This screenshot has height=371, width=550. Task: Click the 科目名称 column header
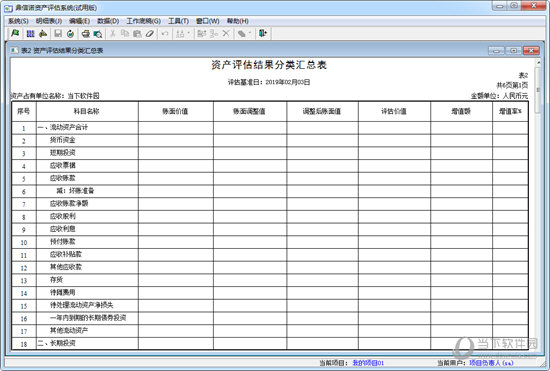87,112
